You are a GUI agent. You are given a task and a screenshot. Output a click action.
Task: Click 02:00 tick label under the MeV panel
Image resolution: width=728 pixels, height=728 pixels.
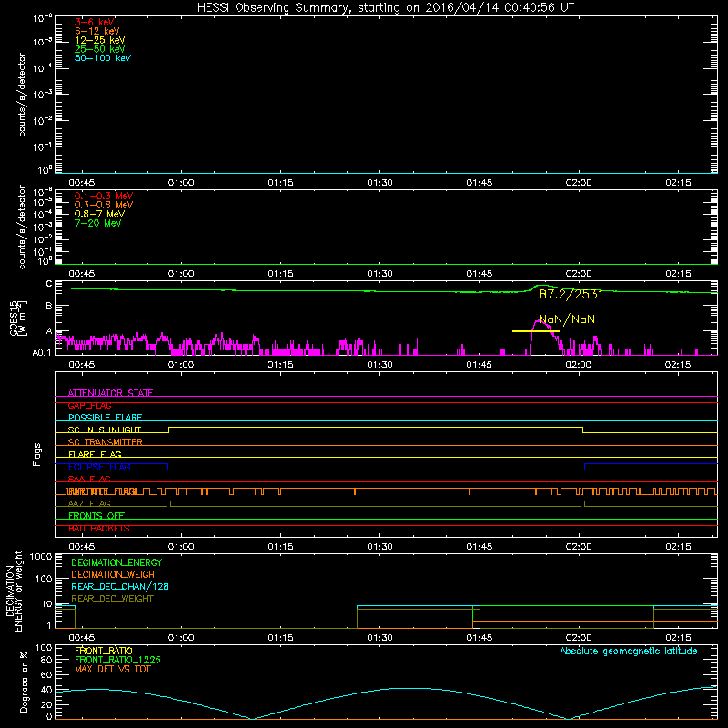[x=579, y=274]
